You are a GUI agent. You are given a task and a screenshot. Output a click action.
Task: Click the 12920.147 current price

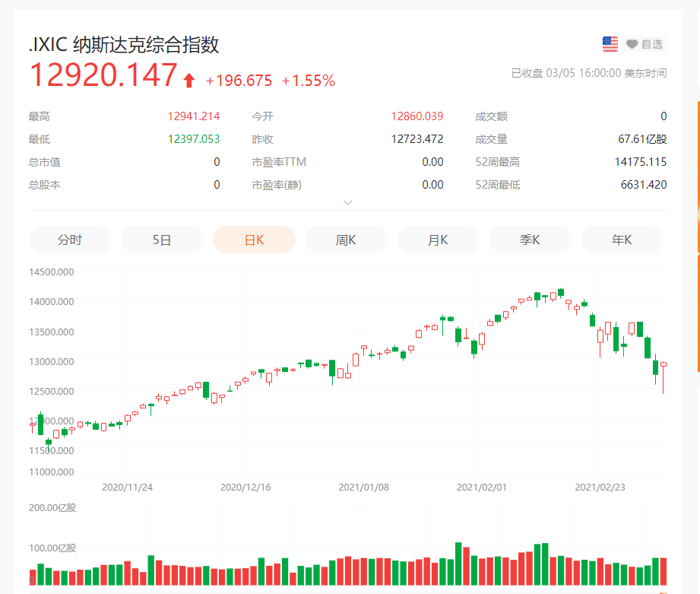[x=103, y=76]
